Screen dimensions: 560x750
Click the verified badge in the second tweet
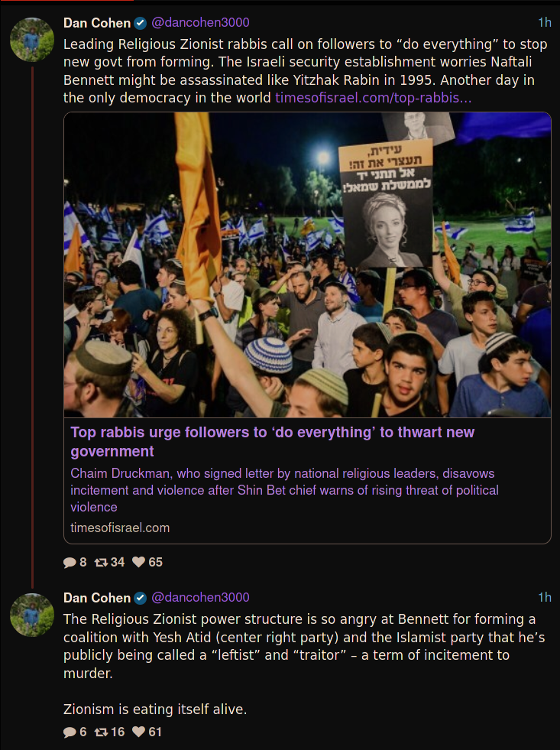(x=141, y=598)
